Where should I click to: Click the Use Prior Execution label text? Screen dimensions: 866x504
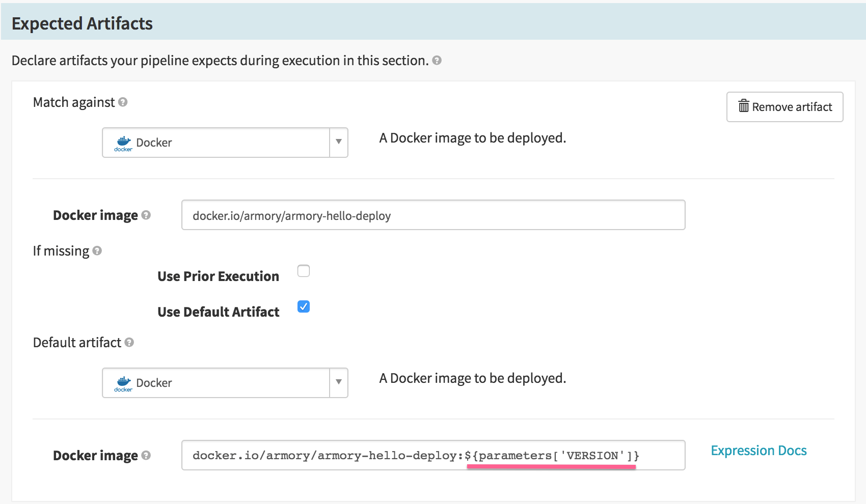(218, 276)
